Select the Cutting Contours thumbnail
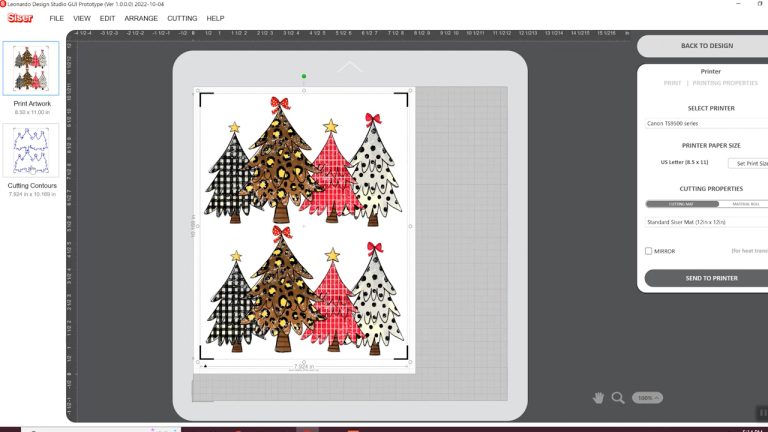 tap(32, 151)
